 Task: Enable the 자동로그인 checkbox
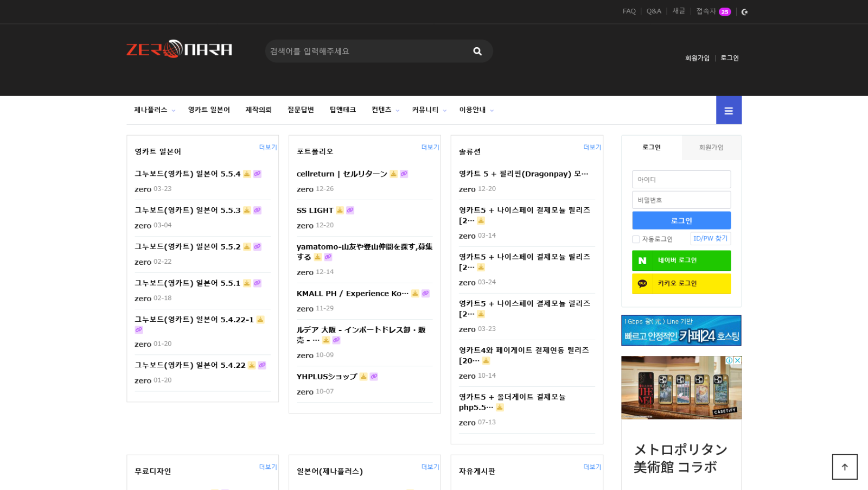click(636, 239)
